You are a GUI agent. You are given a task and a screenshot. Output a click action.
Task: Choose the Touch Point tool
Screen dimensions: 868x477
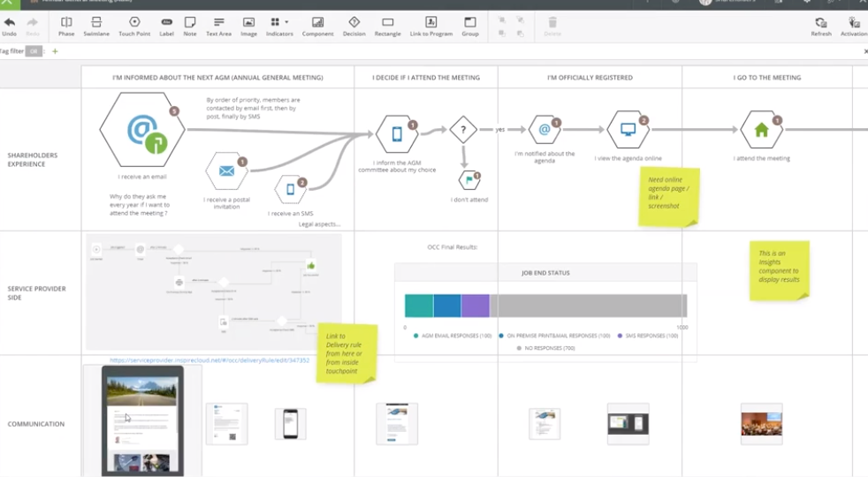pos(134,26)
